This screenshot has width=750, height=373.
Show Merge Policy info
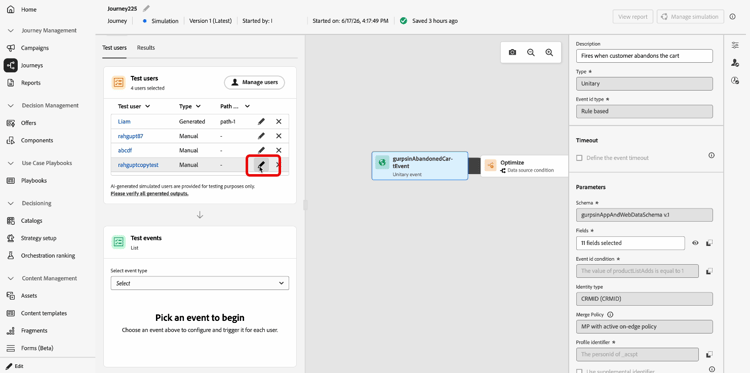pyautogui.click(x=610, y=315)
